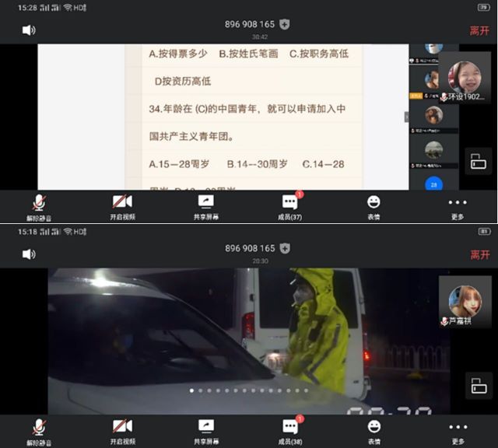Tap meeting number 896 908 165 above the 30:42 timer
The height and width of the screenshot is (448, 498).
tap(250, 24)
